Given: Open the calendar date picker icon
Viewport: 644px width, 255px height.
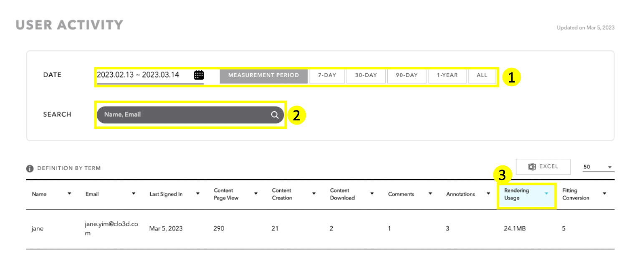Looking at the screenshot, I should 199,75.
